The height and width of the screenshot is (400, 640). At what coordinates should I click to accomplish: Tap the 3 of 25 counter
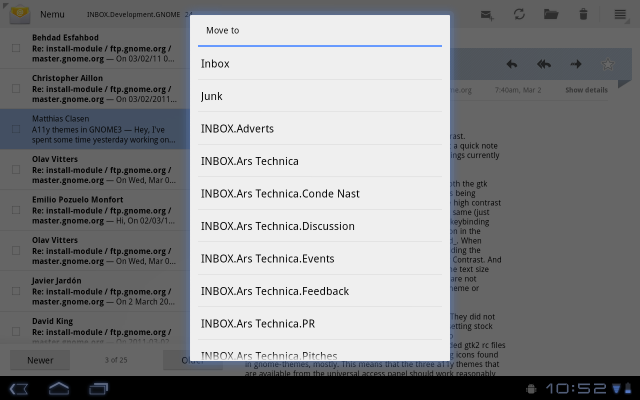pos(116,360)
